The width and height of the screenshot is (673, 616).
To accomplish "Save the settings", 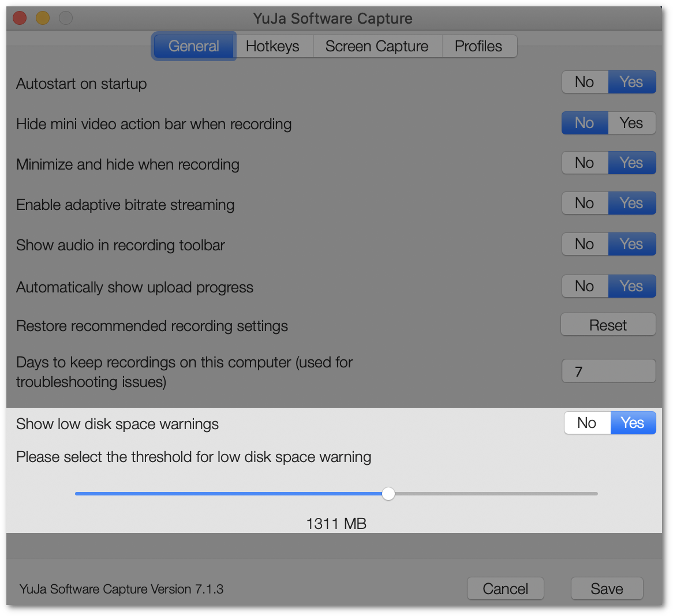I will 607,588.
